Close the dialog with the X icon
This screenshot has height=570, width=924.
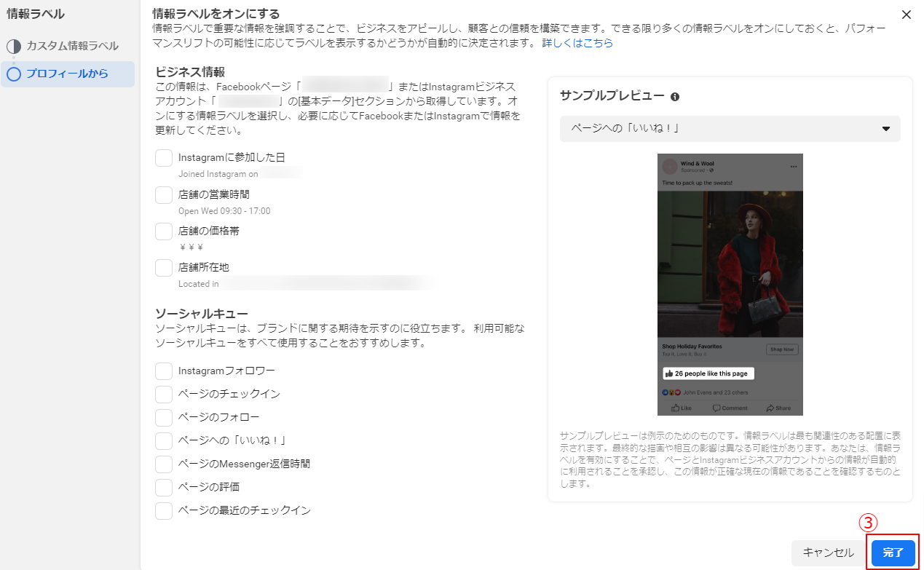(x=906, y=15)
